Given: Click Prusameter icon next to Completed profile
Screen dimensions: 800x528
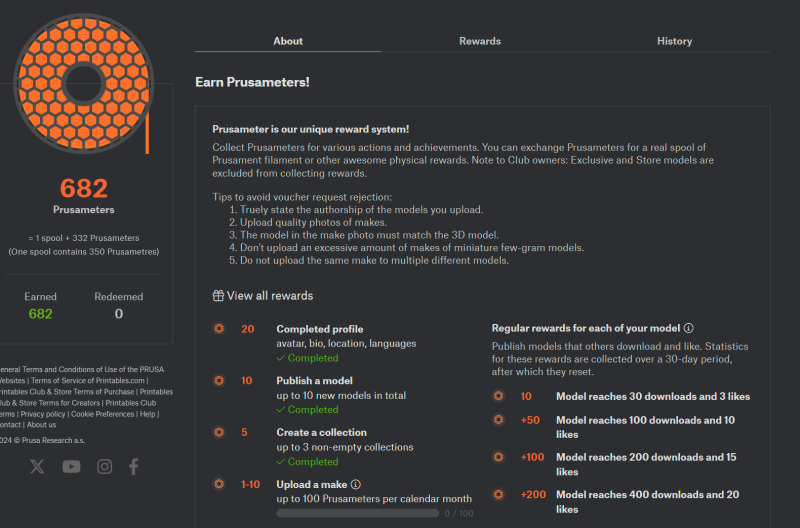Looking at the screenshot, I should click(219, 329).
